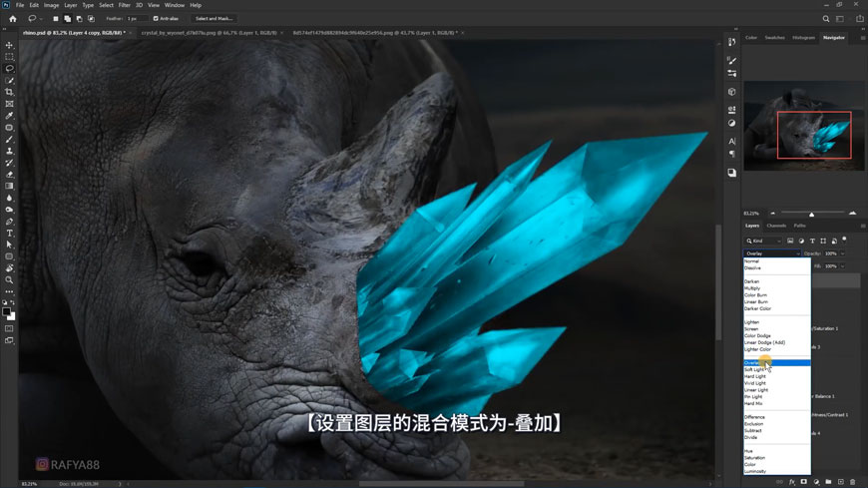
Task: Select the Rectangular Marquee tool
Action: coord(9,57)
